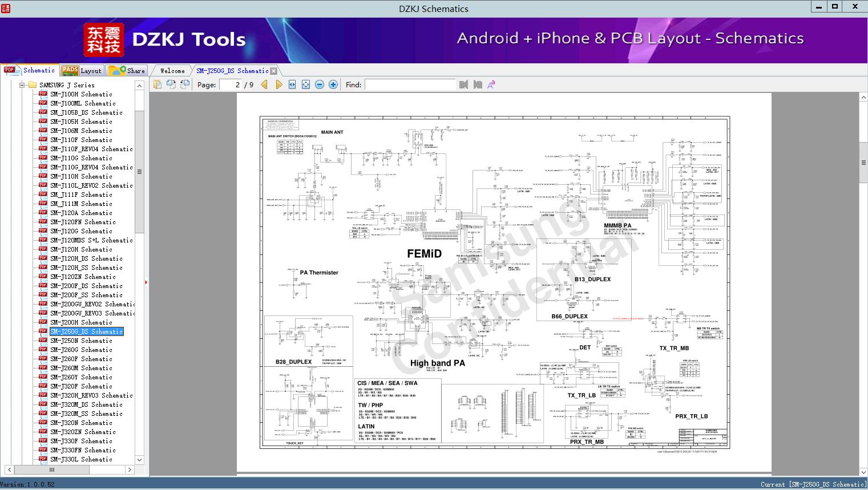
Task: Click the find previous icon
Action: (x=463, y=84)
